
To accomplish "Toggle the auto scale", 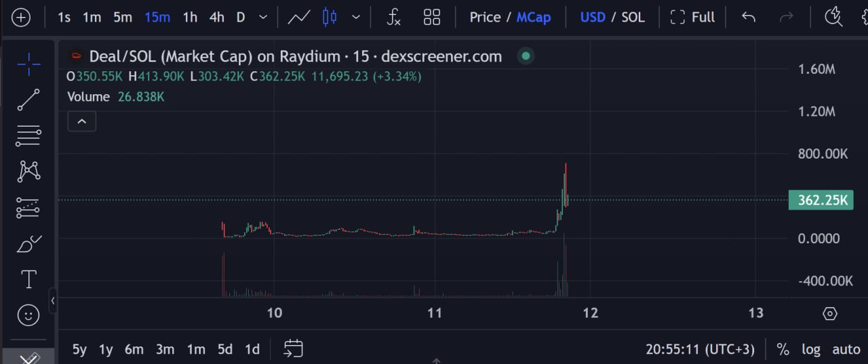I will [x=846, y=349].
